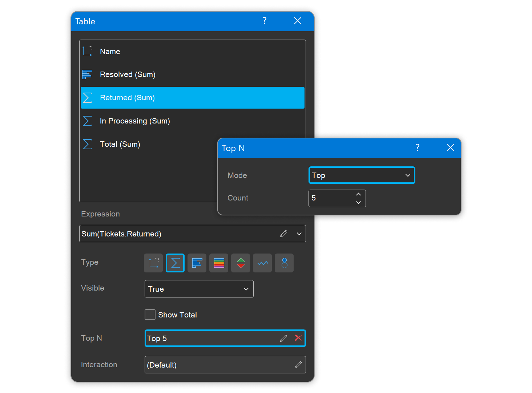The height and width of the screenshot is (393, 532).
Task: Select the Color Scale type icon
Action: tap(219, 263)
